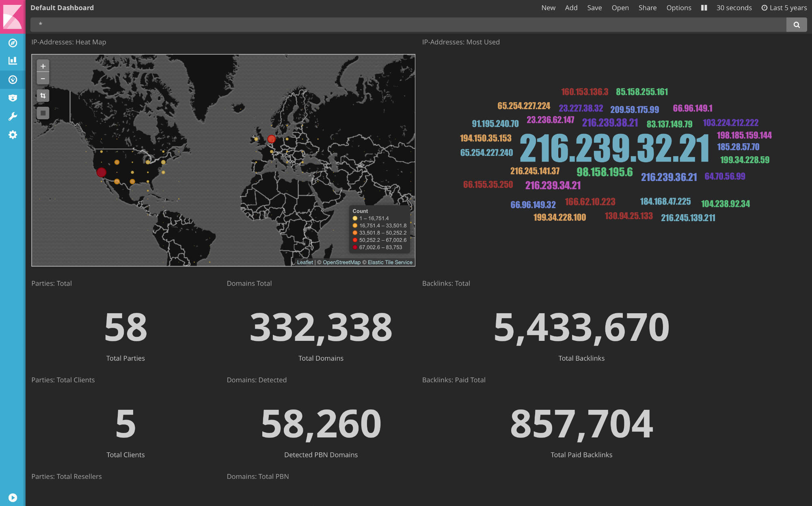Open Kibana home logo
Image resolution: width=812 pixels, height=506 pixels.
point(13,17)
